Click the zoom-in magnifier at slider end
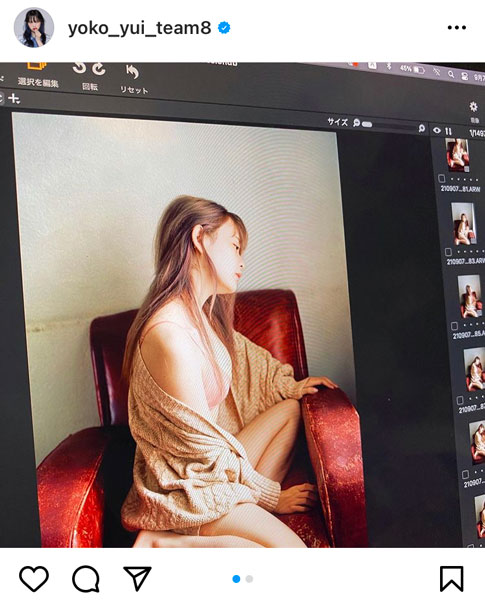This screenshot has height=600, width=485. 421,128
